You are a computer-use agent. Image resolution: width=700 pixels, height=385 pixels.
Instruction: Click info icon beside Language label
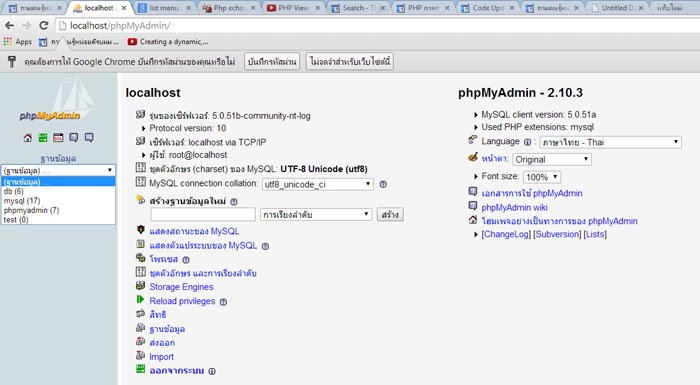point(527,142)
